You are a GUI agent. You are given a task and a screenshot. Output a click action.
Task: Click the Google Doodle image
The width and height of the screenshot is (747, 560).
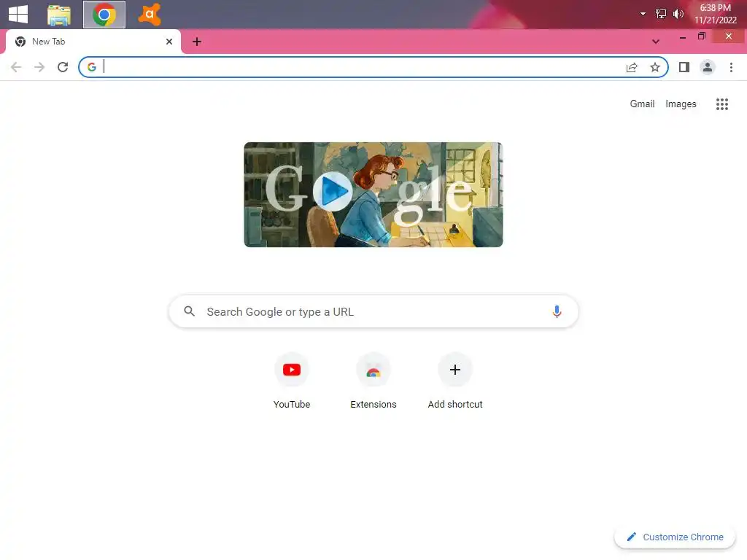pyautogui.click(x=373, y=195)
